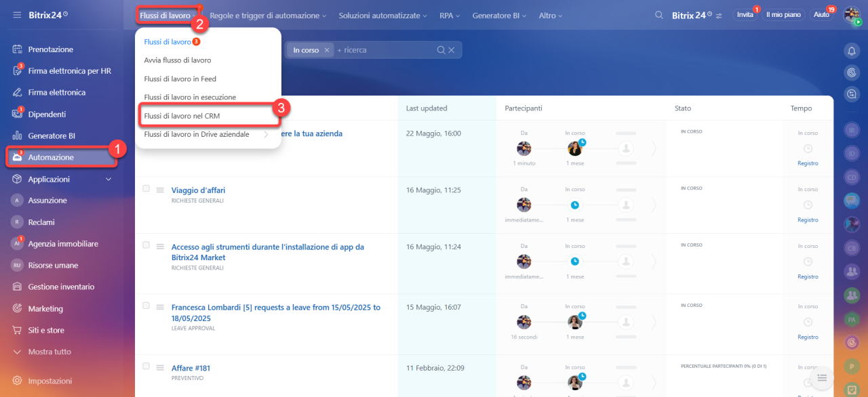Image resolution: width=868 pixels, height=397 pixels.
Task: Expand the RPA dropdown menu
Action: tap(450, 15)
